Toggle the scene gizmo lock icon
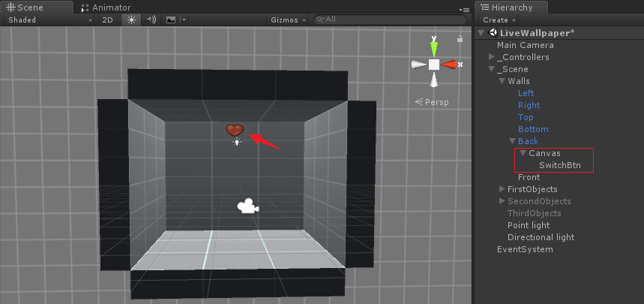The width and height of the screenshot is (644, 304). (460, 39)
